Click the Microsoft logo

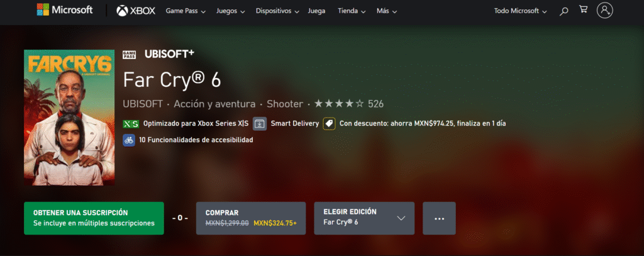click(65, 10)
